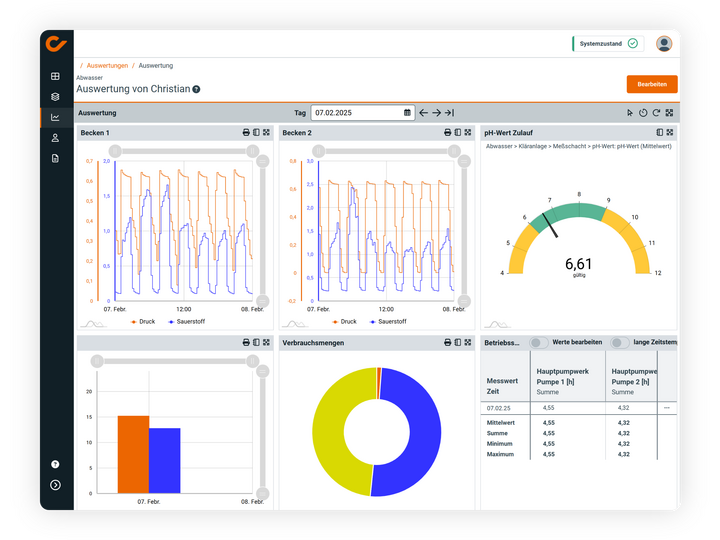Print the Becken 1 chart
Image resolution: width=720 pixels, height=540 pixels.
[246, 133]
